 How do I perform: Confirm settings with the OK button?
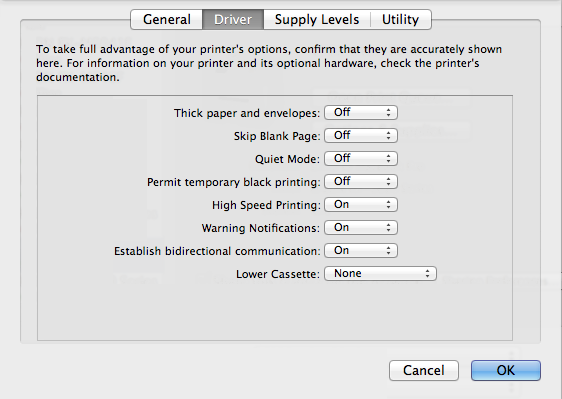(x=506, y=370)
